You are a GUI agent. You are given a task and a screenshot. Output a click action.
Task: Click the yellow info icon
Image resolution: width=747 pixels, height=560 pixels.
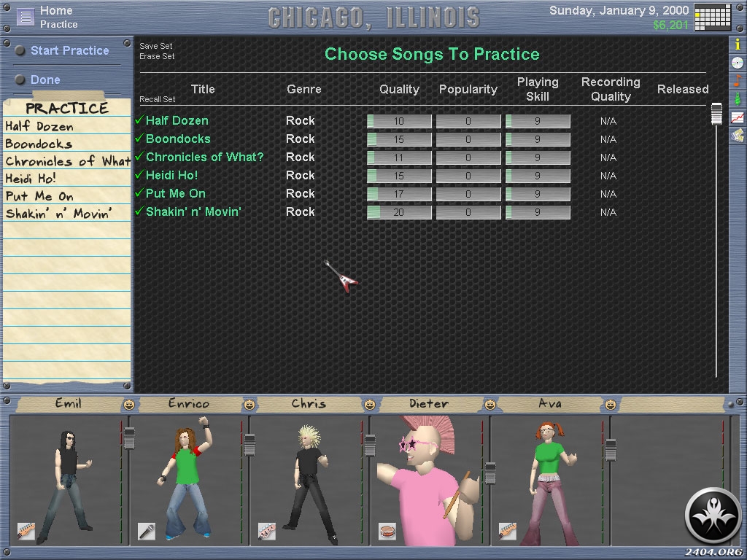tap(738, 44)
